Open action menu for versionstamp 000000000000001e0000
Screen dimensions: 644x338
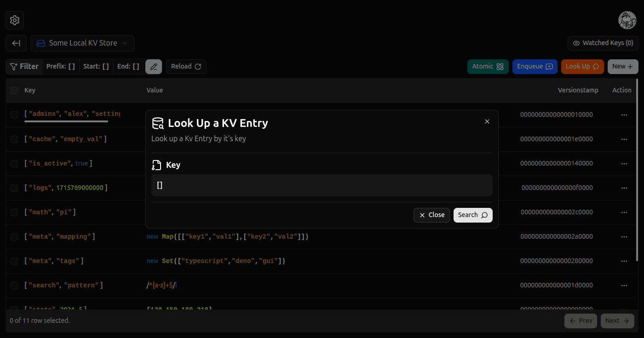(624, 139)
